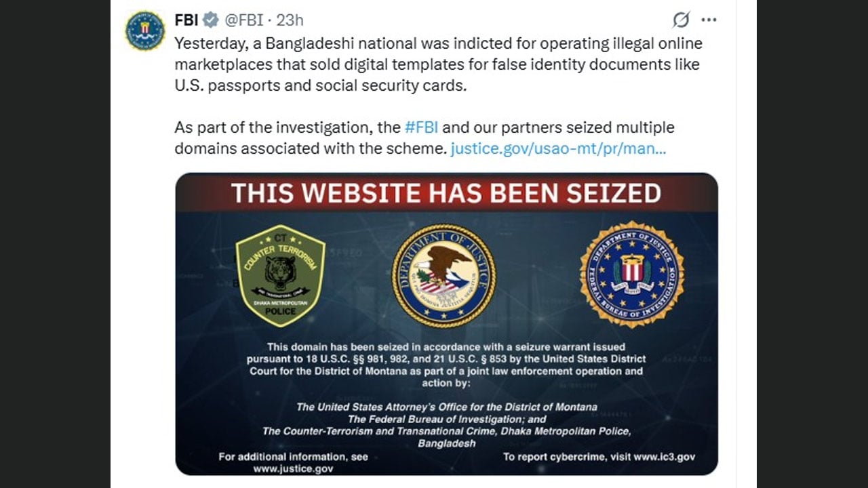Open the FBI display name link
The width and height of the screenshot is (868, 488).
186,20
